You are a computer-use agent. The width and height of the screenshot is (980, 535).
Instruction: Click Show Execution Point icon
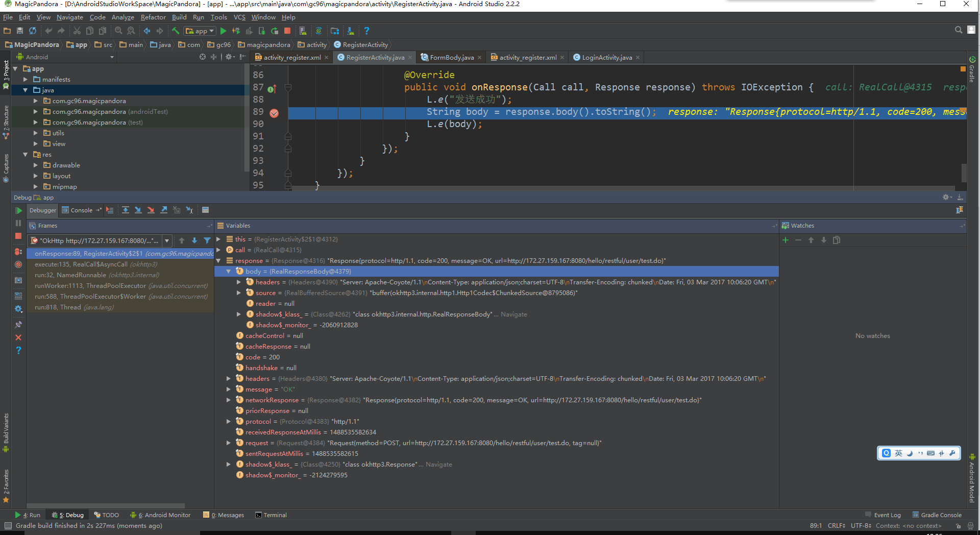(x=110, y=210)
